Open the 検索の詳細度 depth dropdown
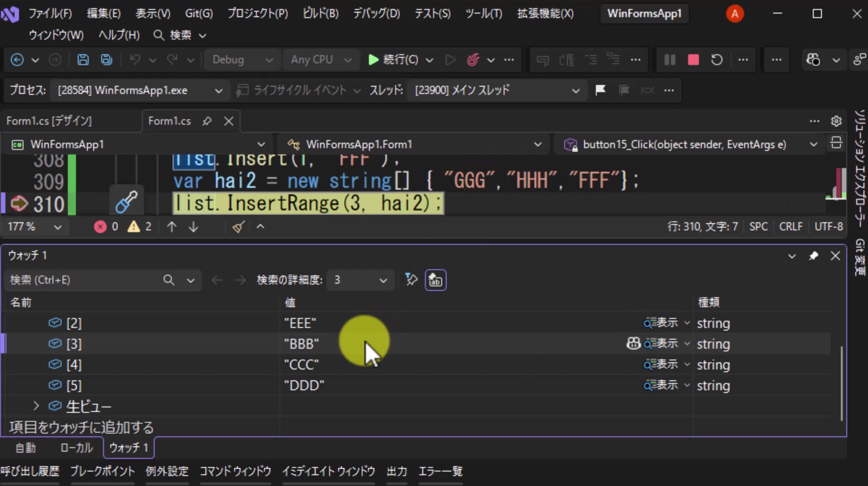This screenshot has width=868, height=486. click(x=360, y=280)
